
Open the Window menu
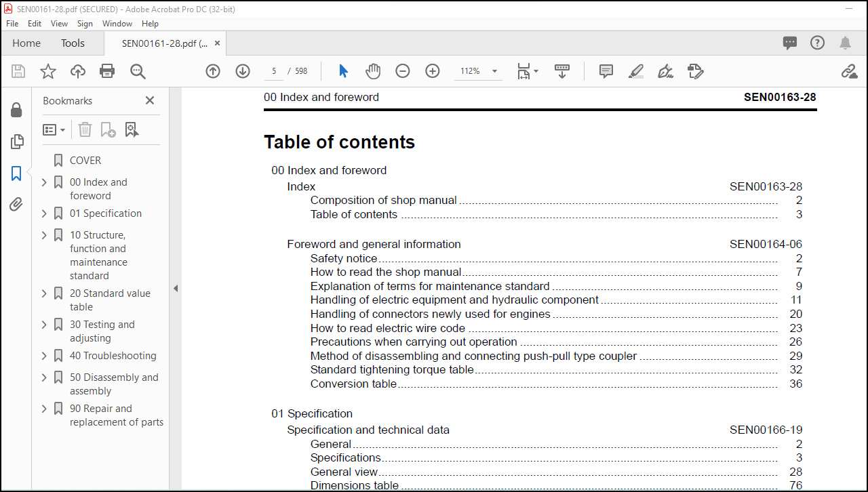(x=117, y=23)
